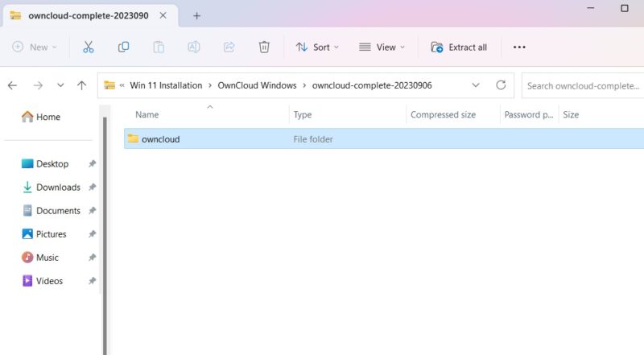Click the Delete trash can icon
Image resolution: width=644 pixels, height=355 pixels.
(x=264, y=47)
